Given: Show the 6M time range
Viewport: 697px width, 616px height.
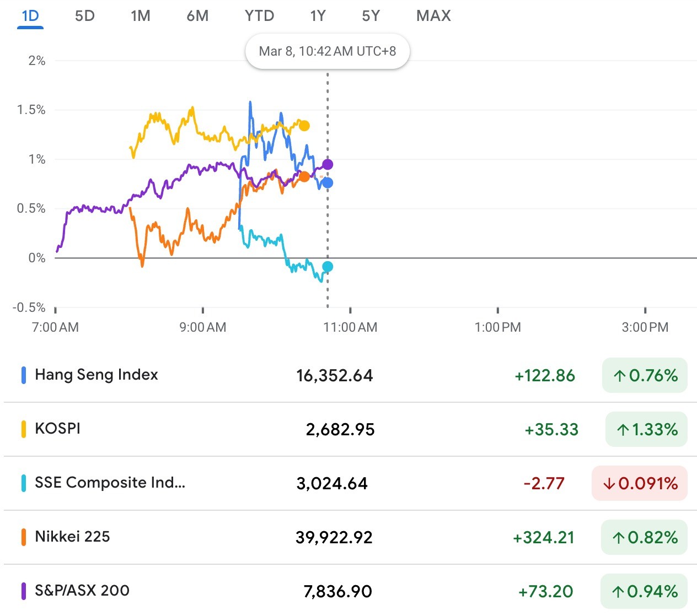Looking at the screenshot, I should pos(197,15).
